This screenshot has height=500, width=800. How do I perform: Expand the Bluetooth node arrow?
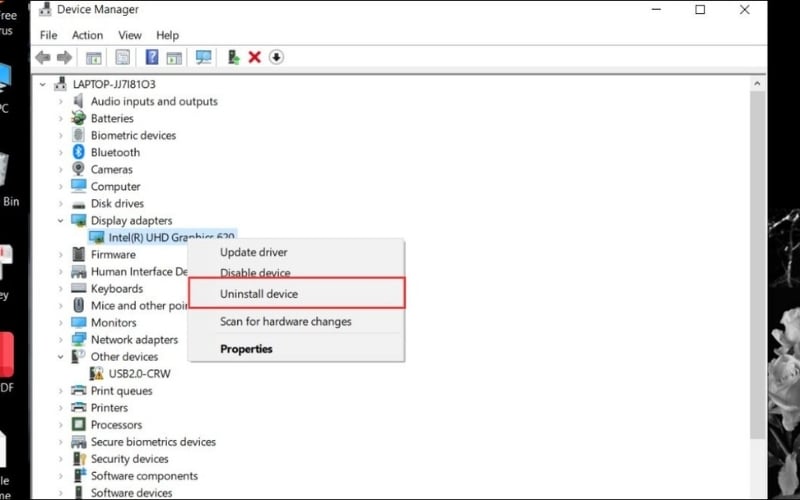(61, 153)
